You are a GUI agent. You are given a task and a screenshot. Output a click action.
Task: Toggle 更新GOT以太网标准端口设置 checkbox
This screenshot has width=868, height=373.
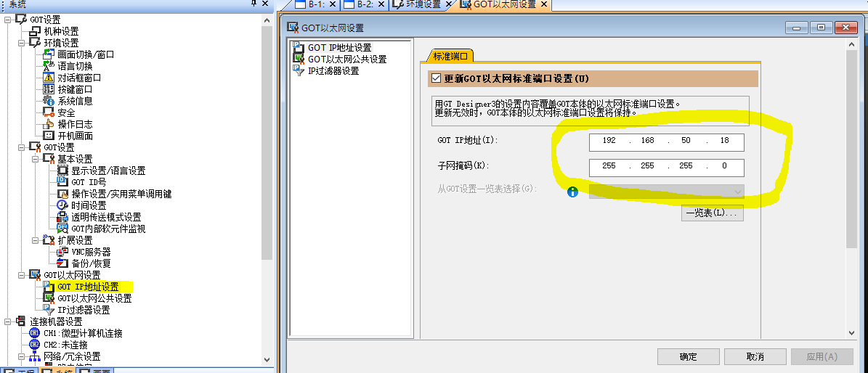click(436, 78)
